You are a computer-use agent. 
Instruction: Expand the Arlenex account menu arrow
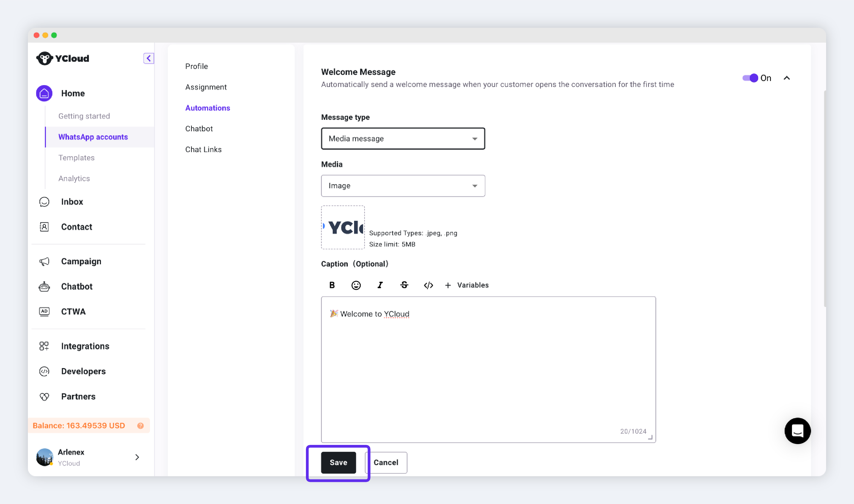137,457
